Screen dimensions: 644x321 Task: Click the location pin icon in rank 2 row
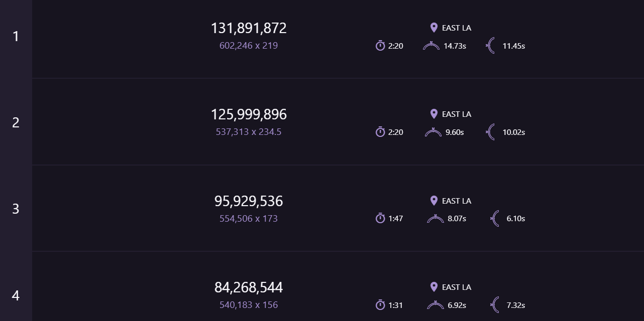point(434,114)
